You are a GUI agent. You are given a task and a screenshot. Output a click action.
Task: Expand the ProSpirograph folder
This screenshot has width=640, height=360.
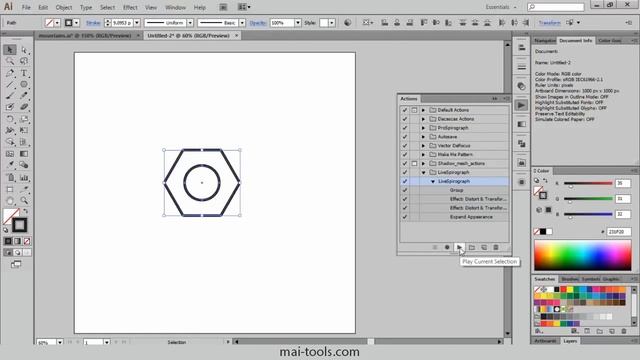[x=423, y=128]
